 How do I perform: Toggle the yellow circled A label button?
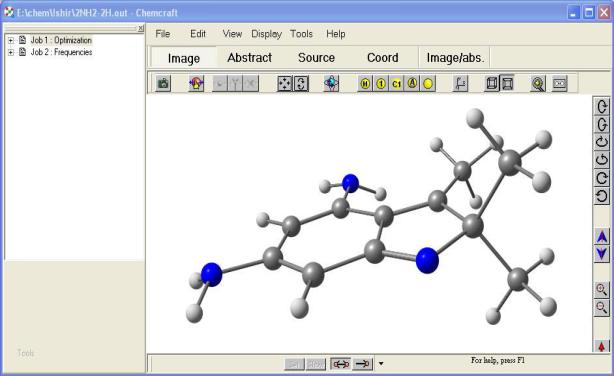(x=412, y=83)
